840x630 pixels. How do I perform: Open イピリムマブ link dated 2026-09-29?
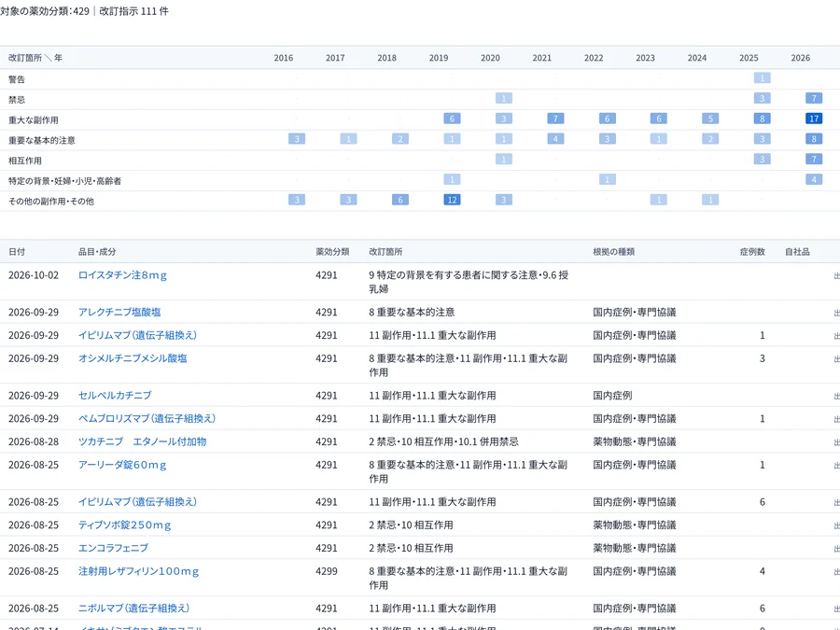(x=138, y=335)
